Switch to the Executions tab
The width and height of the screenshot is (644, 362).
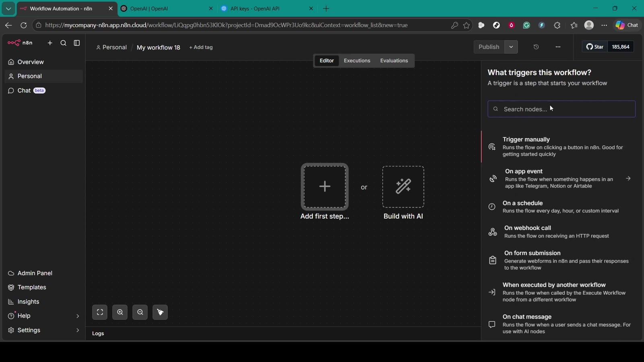(357, 61)
